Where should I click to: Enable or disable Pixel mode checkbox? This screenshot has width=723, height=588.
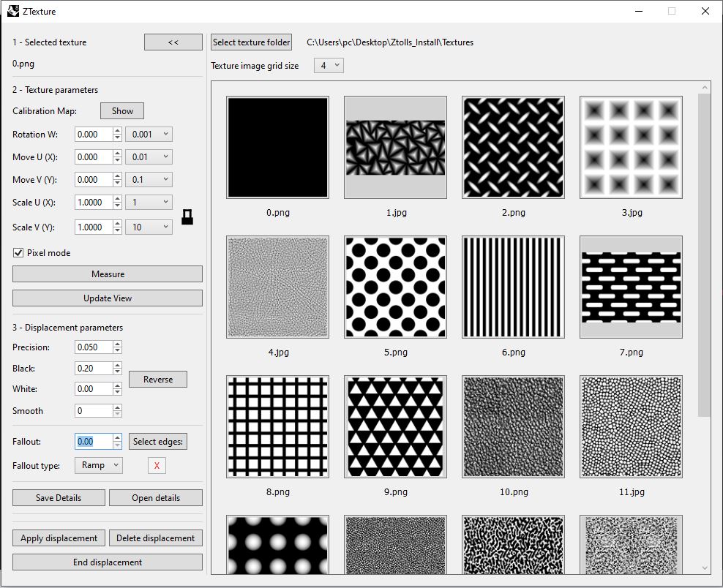click(18, 252)
